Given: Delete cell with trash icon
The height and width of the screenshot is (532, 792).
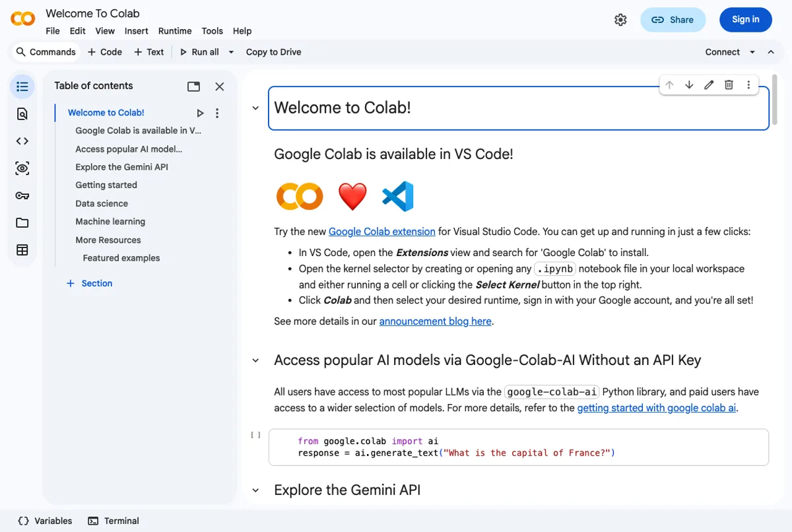Looking at the screenshot, I should (729, 84).
